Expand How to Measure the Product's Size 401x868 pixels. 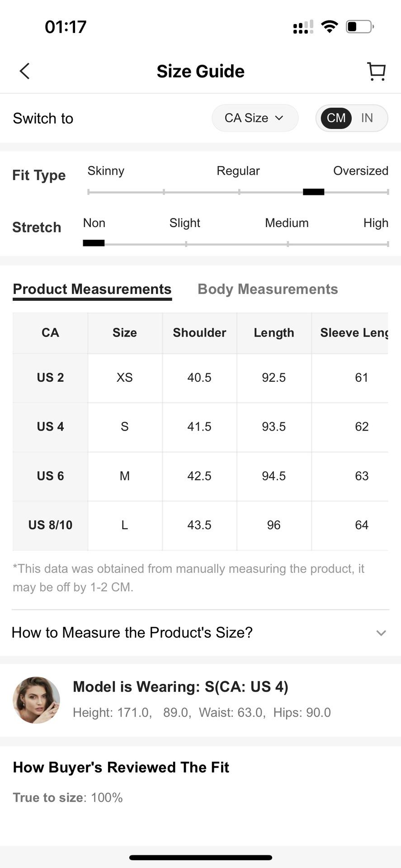tap(200, 632)
